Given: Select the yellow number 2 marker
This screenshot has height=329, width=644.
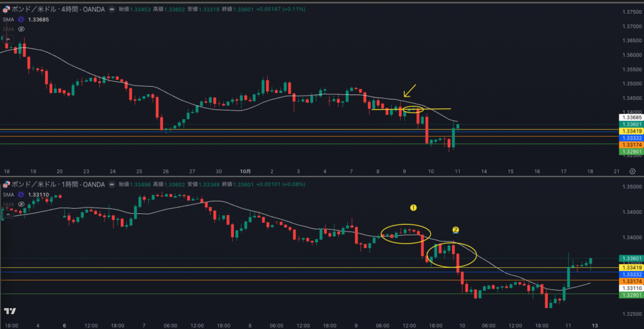Looking at the screenshot, I should pyautogui.click(x=455, y=230).
